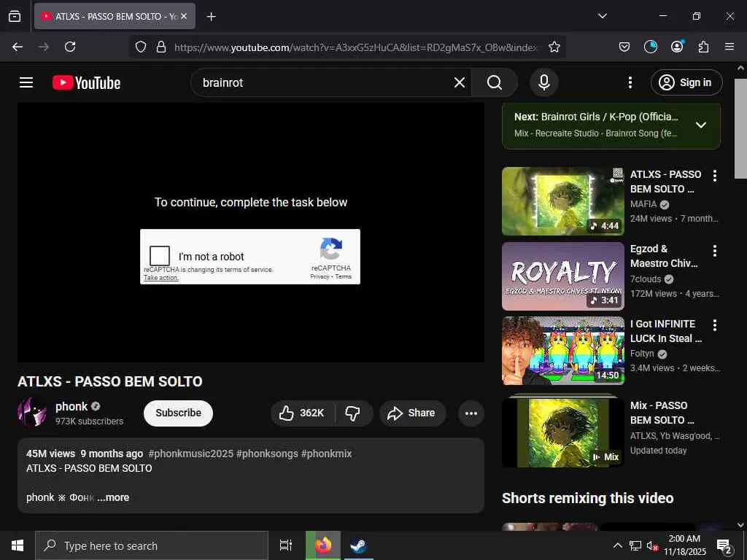
Task: Select the ATLXS - PASSO BEM SOLTO tab
Action: (x=115, y=16)
